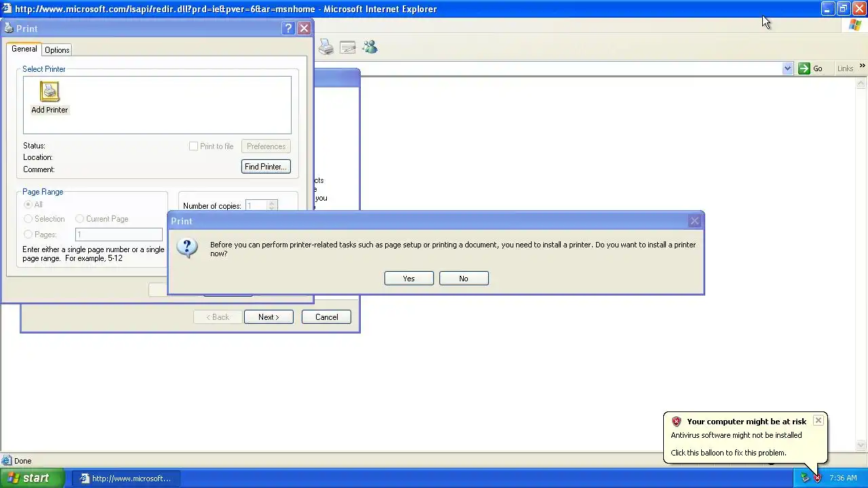Click the Find Printer button
This screenshot has width=868, height=488.
click(266, 167)
